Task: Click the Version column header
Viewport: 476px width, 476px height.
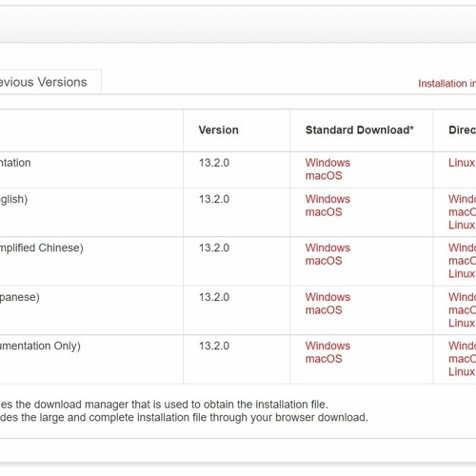Action: 218,130
